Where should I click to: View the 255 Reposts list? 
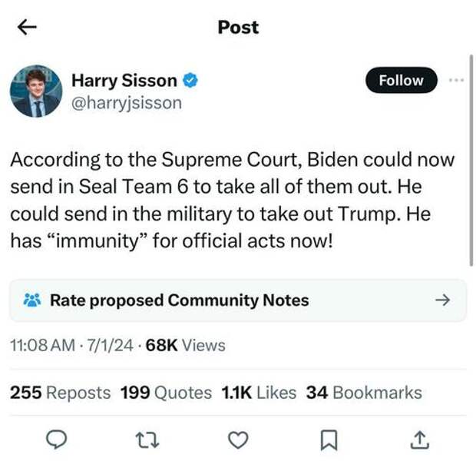tap(61, 393)
